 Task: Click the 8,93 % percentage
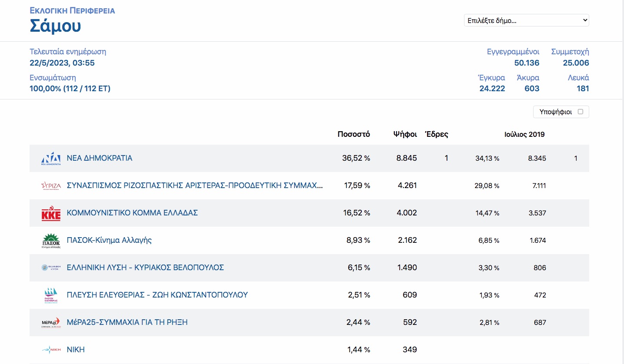[x=359, y=240]
